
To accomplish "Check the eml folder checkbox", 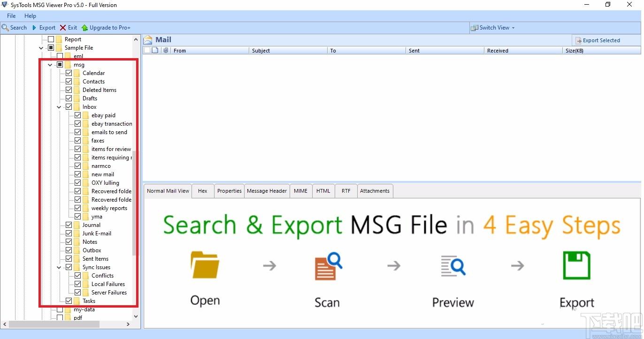I will click(60, 56).
